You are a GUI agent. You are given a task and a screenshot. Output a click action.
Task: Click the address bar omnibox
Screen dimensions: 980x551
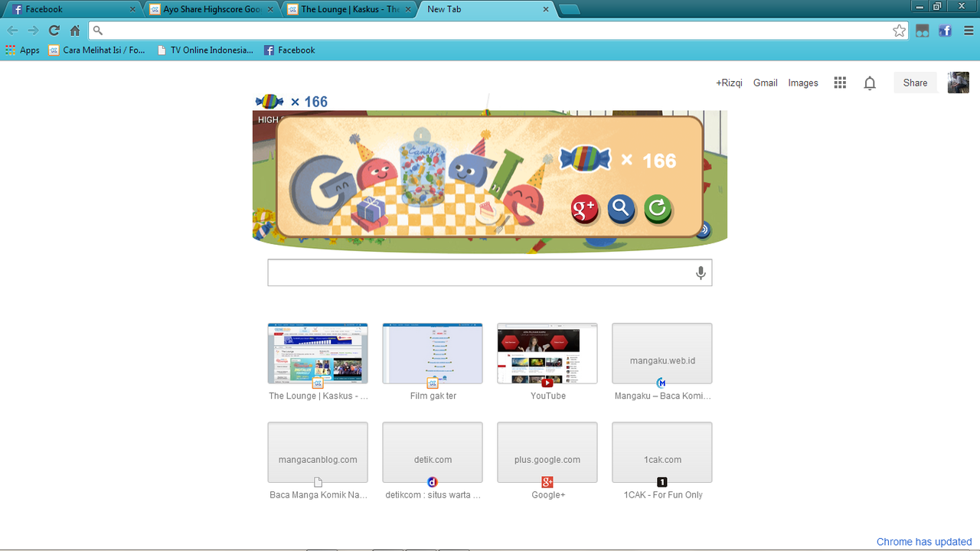pos(498,31)
